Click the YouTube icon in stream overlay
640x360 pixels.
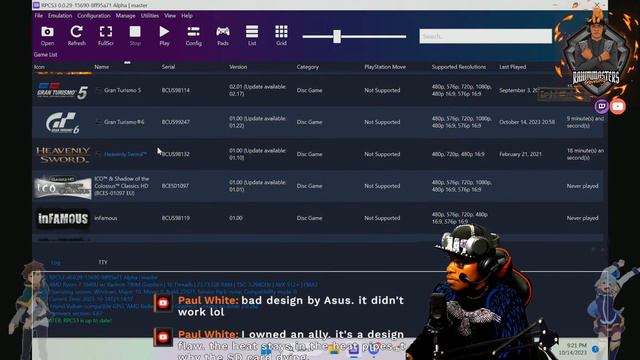[x=618, y=107]
